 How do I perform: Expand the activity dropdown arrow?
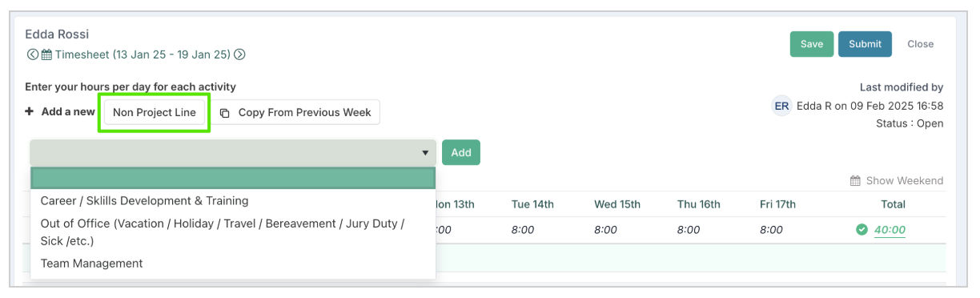click(425, 153)
